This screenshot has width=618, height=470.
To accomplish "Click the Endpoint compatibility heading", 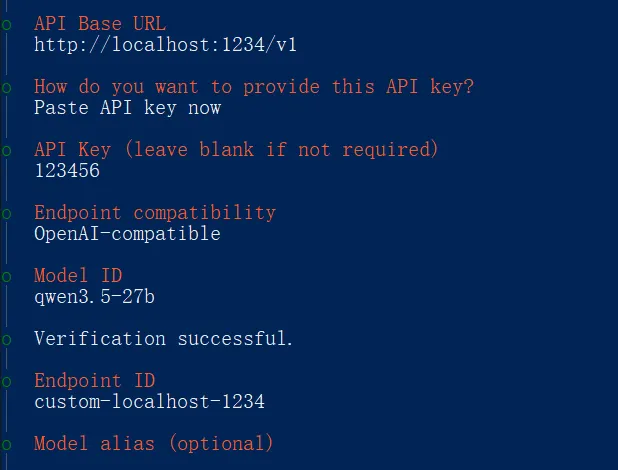I will (154, 213).
